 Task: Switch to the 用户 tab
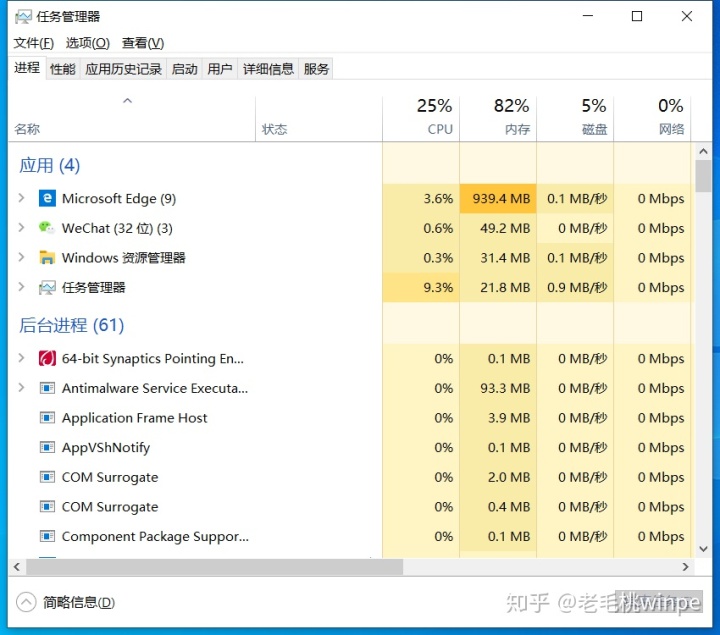click(219, 69)
